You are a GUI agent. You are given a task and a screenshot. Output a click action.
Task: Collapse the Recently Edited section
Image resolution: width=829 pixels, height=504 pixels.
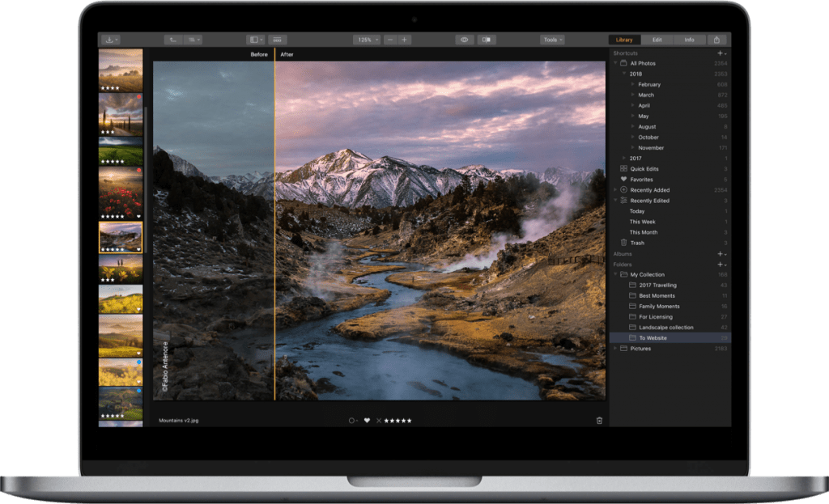pyautogui.click(x=615, y=200)
